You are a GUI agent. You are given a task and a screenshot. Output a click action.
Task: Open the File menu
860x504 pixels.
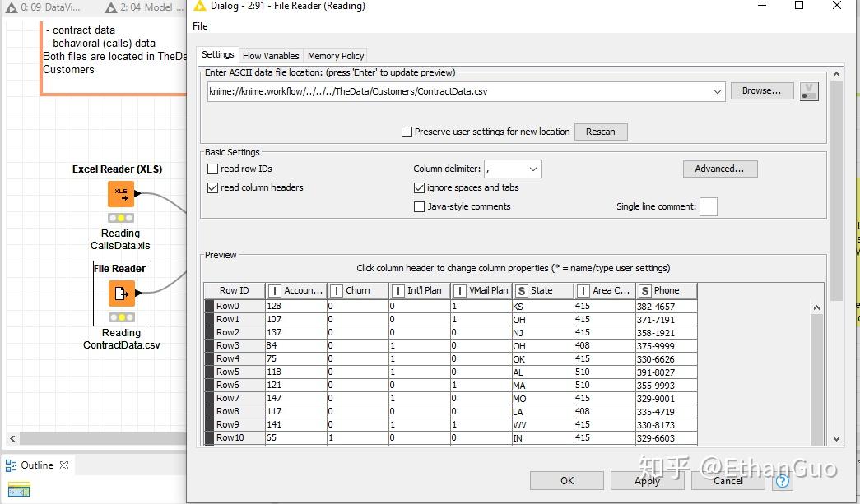click(199, 25)
